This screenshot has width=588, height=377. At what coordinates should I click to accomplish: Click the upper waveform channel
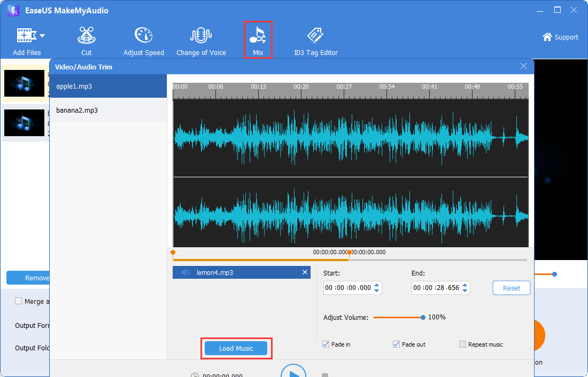click(x=351, y=138)
